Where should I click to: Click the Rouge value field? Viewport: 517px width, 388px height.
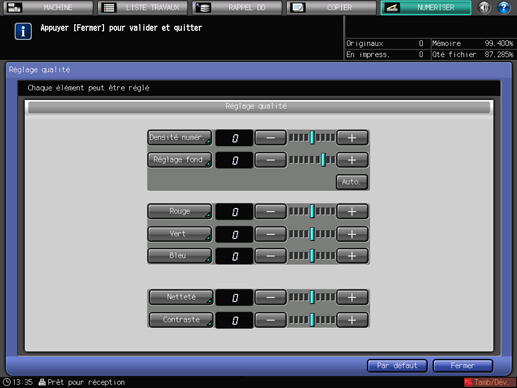pyautogui.click(x=234, y=212)
